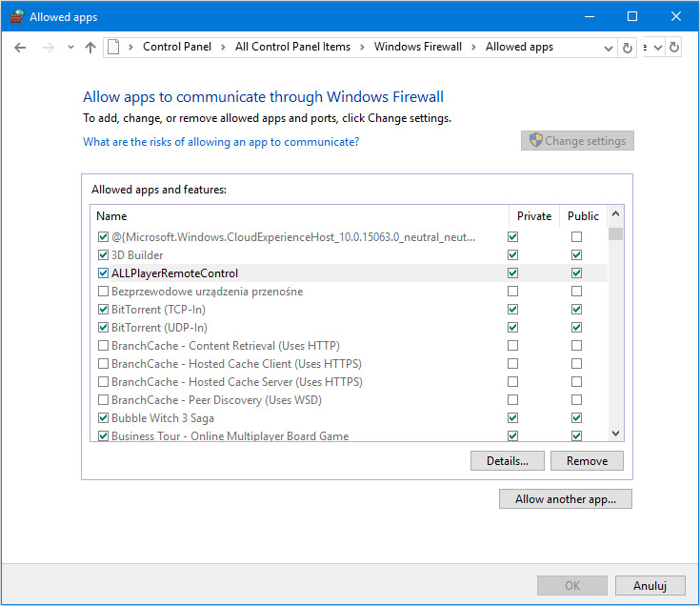
Task: Select the Microsoft.Windows.CloudExperienceHost row text
Action: [x=293, y=237]
